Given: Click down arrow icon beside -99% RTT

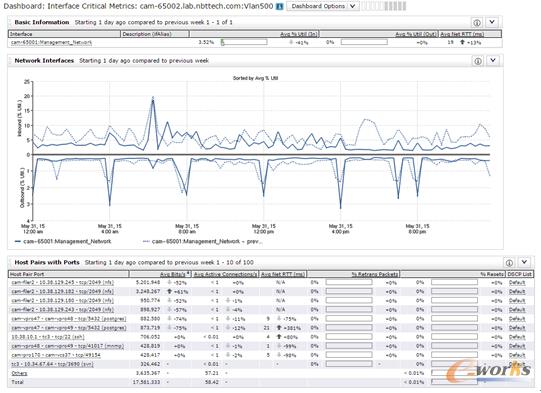Looking at the screenshot, I should coord(279,346).
